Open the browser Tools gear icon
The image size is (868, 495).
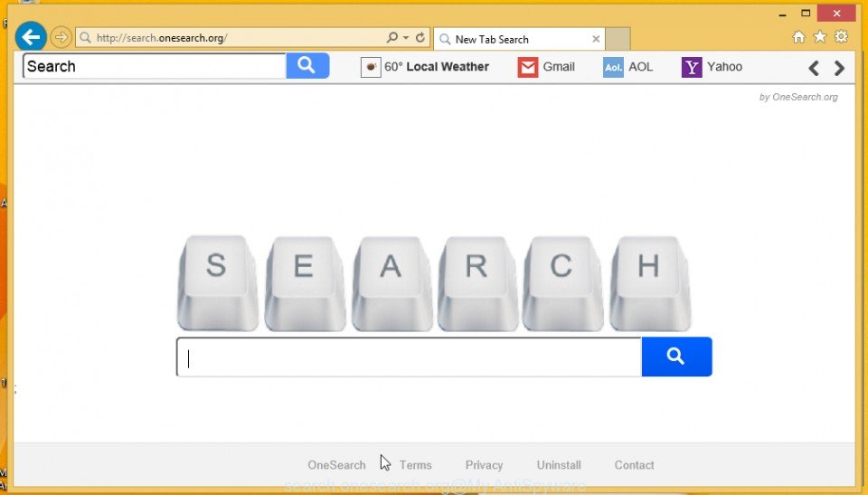click(842, 36)
